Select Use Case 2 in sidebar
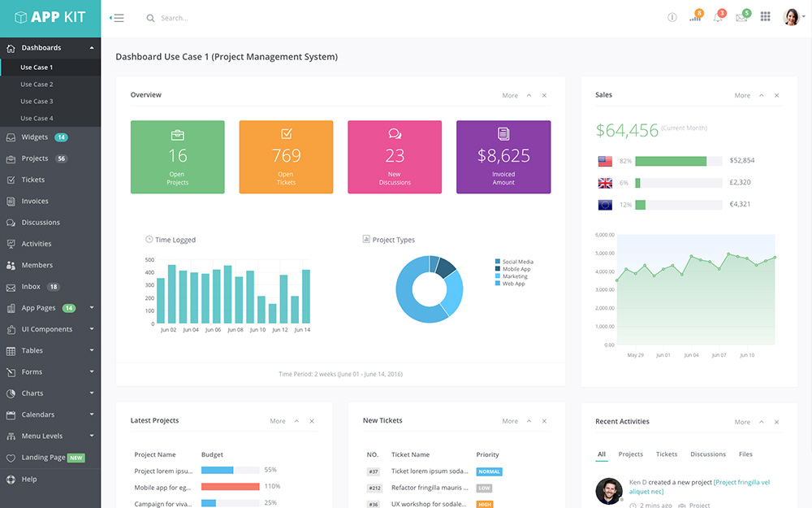The image size is (812, 508). [x=37, y=85]
